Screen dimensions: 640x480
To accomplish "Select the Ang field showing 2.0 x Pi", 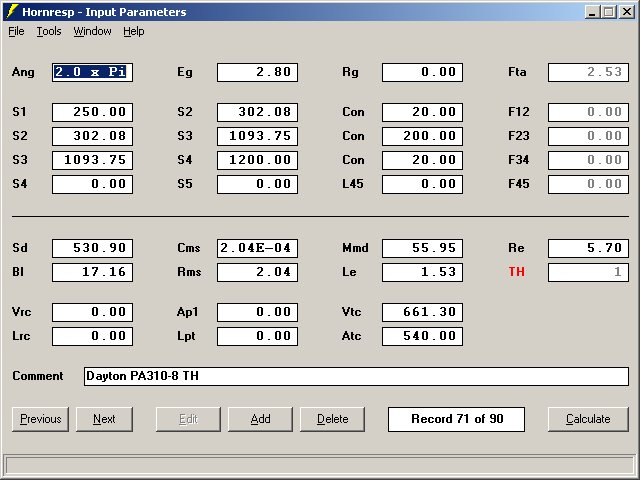I will point(92,72).
